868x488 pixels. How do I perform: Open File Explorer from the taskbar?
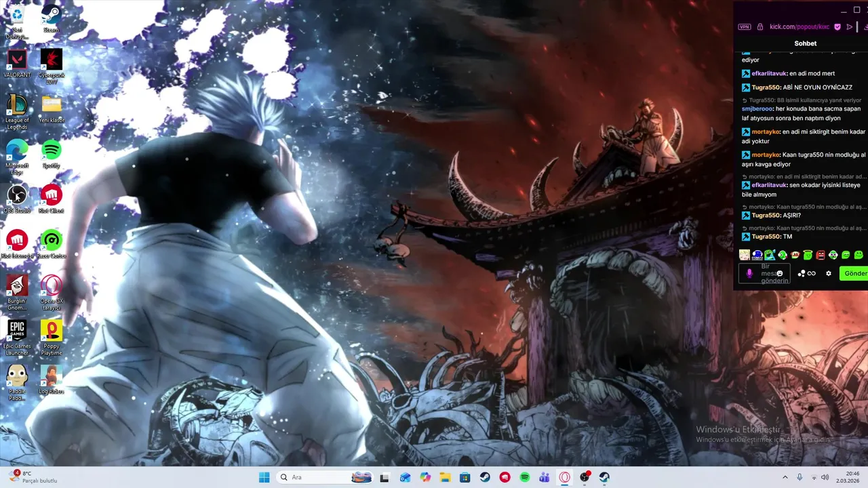[445, 477]
